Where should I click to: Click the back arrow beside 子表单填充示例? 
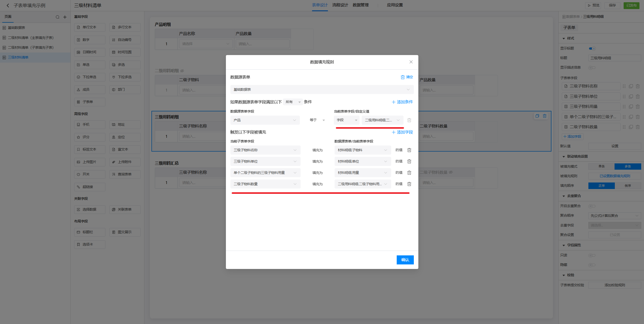click(x=8, y=5)
